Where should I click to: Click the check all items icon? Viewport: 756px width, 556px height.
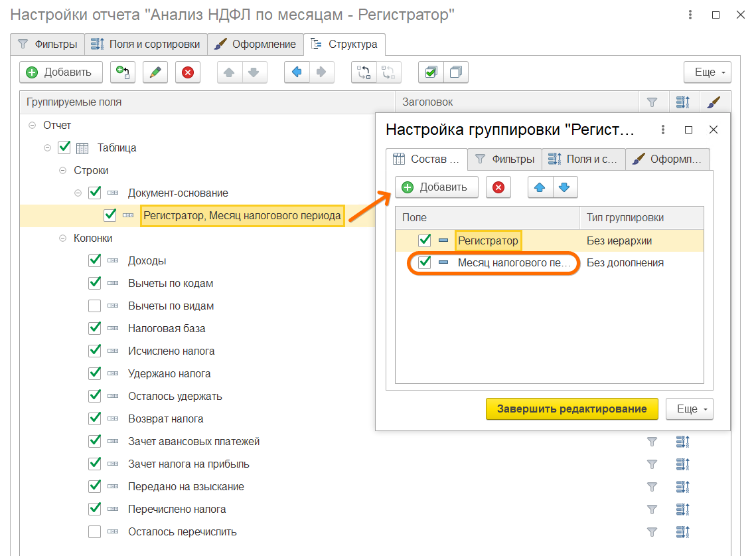[431, 72]
